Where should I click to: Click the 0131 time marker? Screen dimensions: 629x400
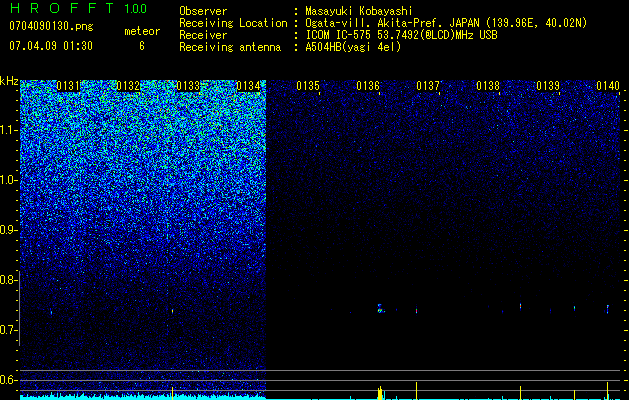pos(68,86)
